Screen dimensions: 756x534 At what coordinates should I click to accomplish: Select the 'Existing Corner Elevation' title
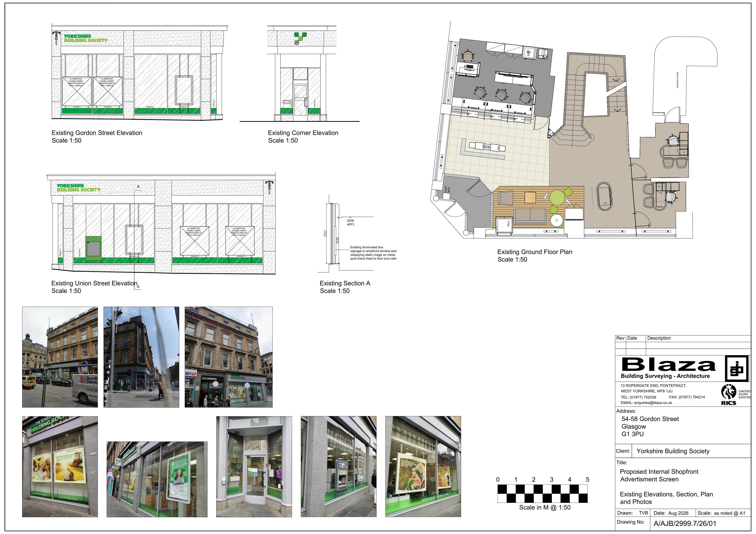coord(303,133)
